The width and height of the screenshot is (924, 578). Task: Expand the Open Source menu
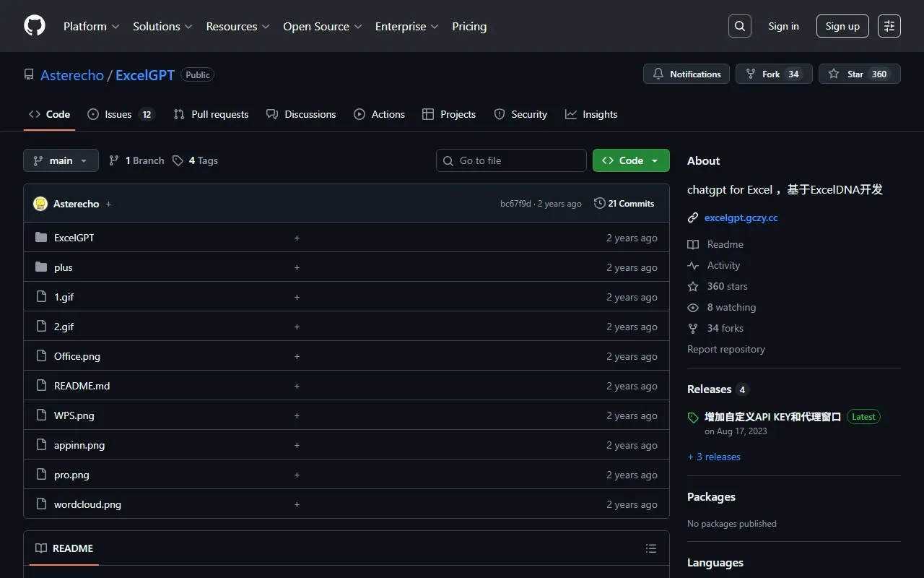point(322,26)
